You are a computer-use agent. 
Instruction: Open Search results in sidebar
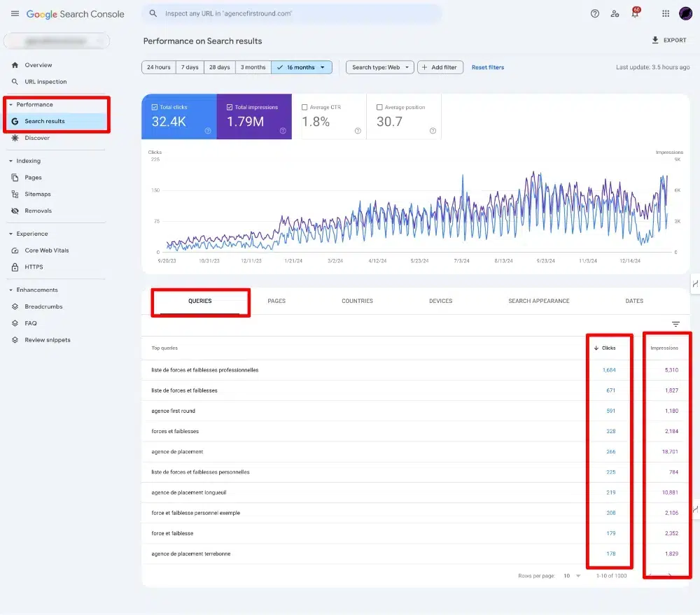pyautogui.click(x=57, y=122)
